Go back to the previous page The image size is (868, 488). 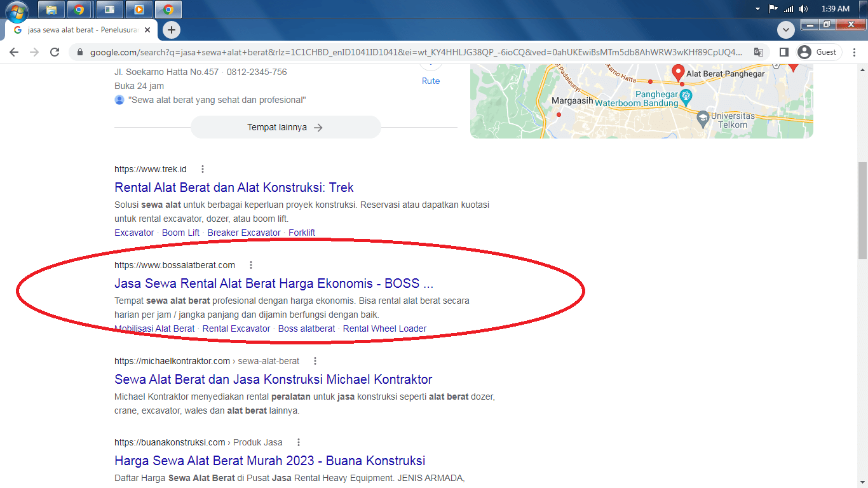pyautogui.click(x=14, y=52)
